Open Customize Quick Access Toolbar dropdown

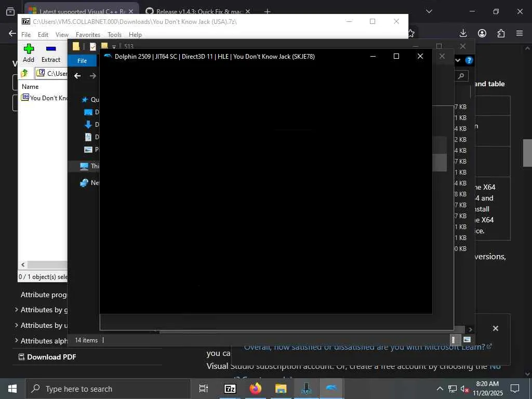114,47
